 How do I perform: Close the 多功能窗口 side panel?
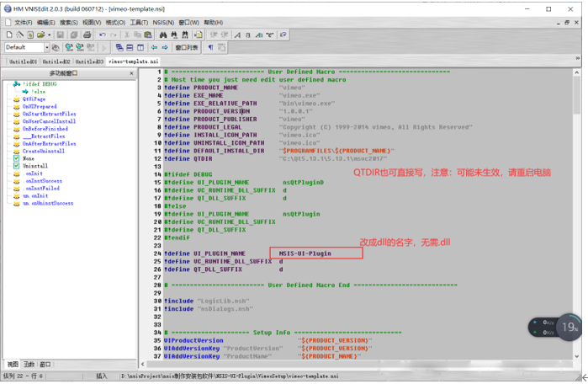(131, 73)
